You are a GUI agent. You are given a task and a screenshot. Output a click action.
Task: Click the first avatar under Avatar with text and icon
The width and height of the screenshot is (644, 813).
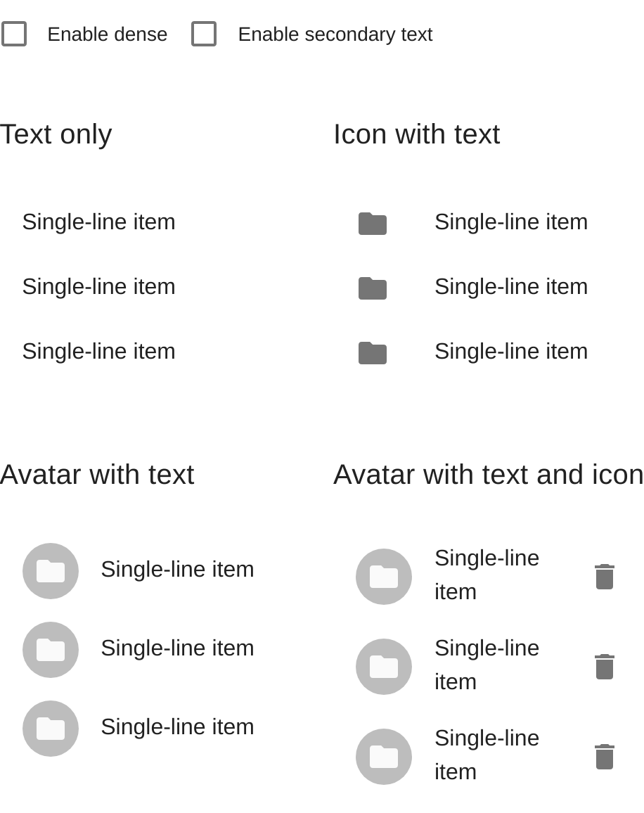[383, 577]
